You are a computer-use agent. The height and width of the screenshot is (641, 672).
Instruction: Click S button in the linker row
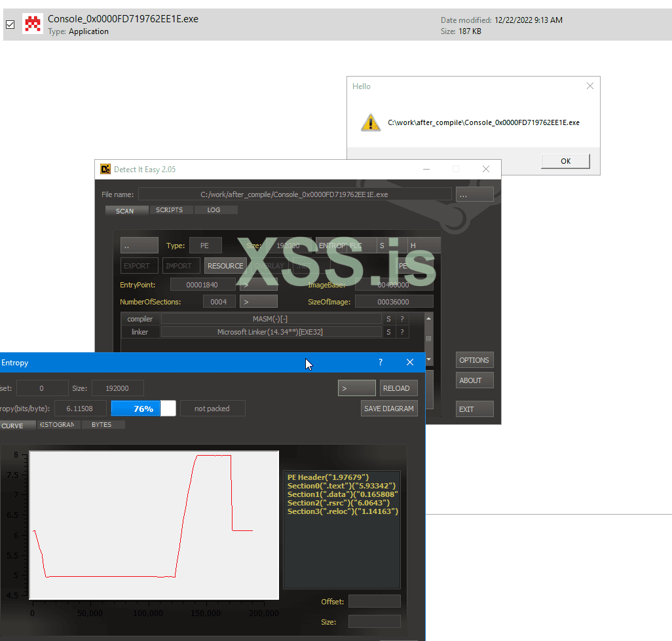[x=388, y=332]
